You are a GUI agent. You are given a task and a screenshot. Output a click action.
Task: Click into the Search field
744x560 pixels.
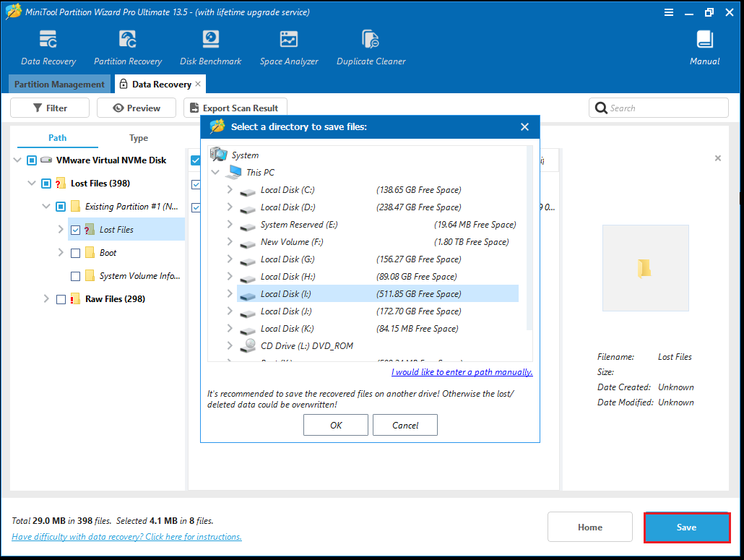click(659, 108)
